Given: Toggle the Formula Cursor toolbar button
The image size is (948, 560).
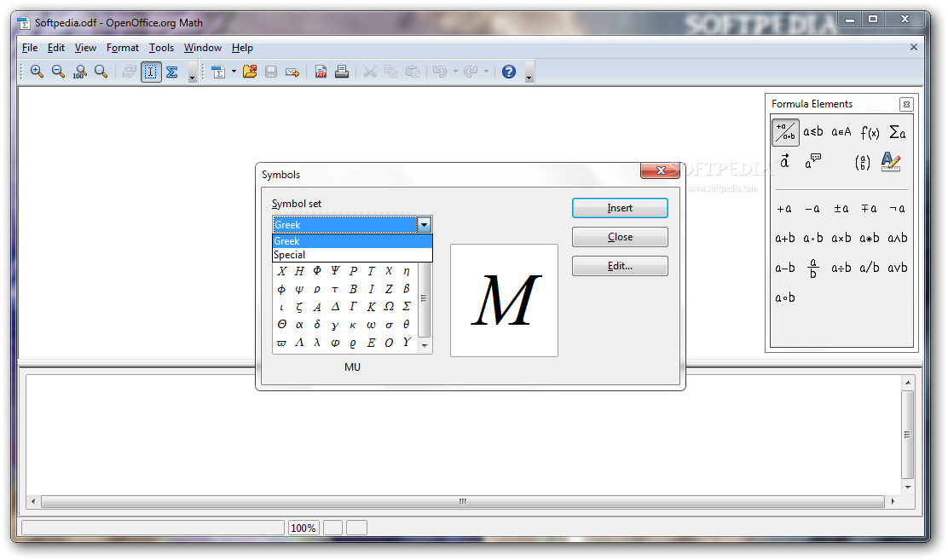Looking at the screenshot, I should coord(151,72).
